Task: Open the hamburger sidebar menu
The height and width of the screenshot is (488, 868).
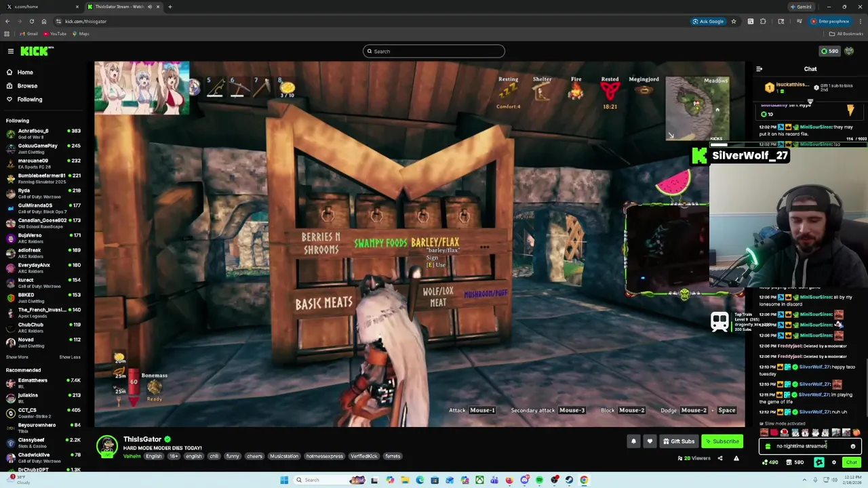Action: (x=11, y=51)
